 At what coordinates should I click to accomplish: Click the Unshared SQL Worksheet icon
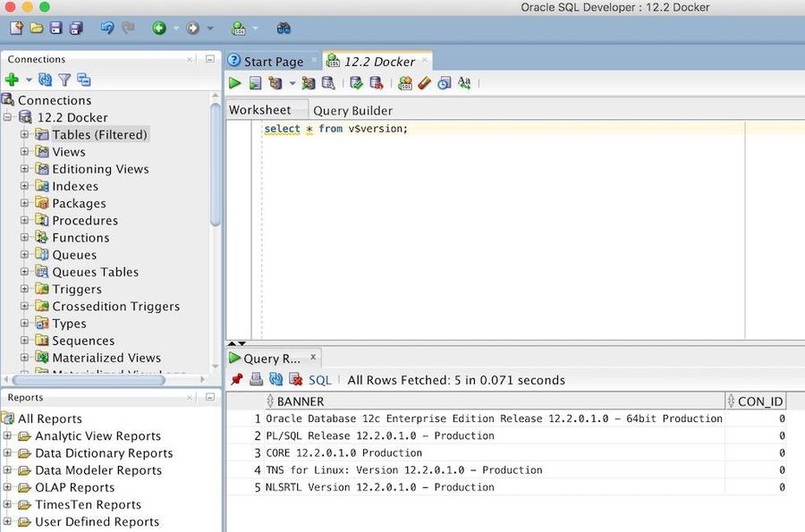405,82
